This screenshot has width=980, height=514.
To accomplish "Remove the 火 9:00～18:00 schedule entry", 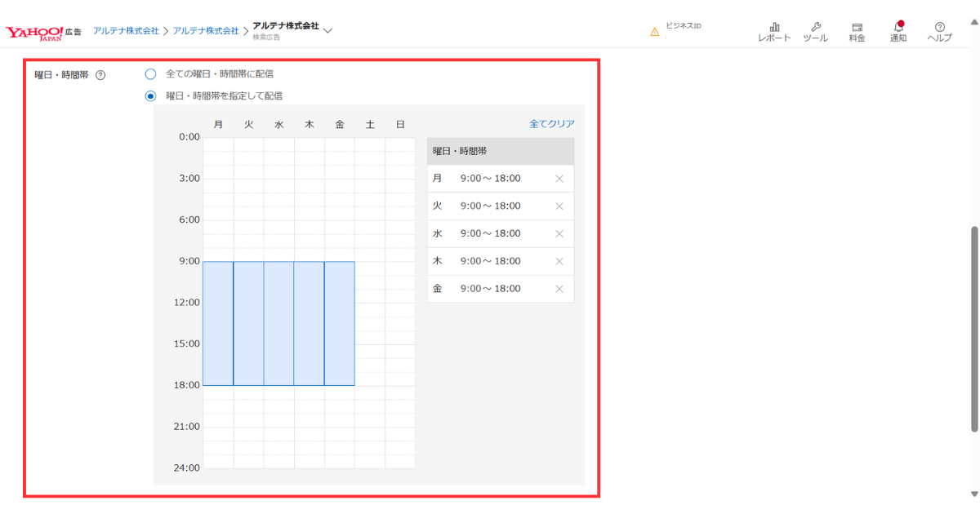I will 559,206.
